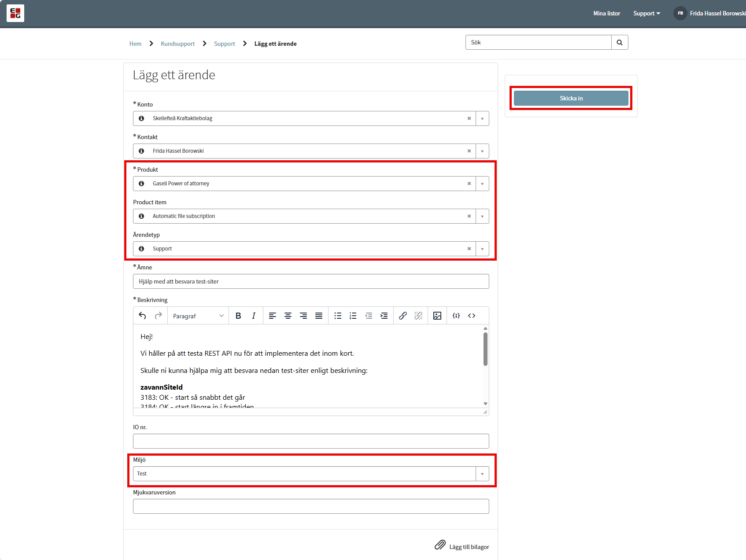Center align the description text
Screen dimensions: 746x560
(x=288, y=316)
